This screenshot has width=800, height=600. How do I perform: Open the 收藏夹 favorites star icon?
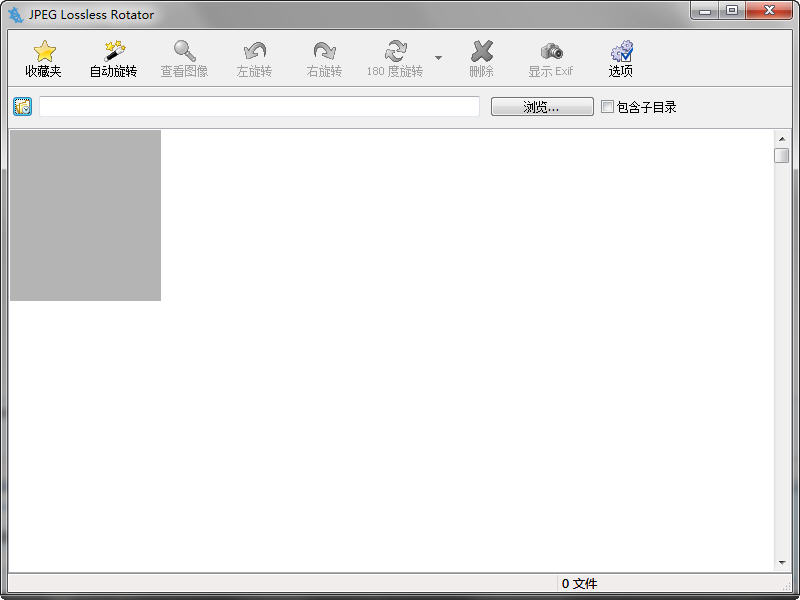click(44, 51)
